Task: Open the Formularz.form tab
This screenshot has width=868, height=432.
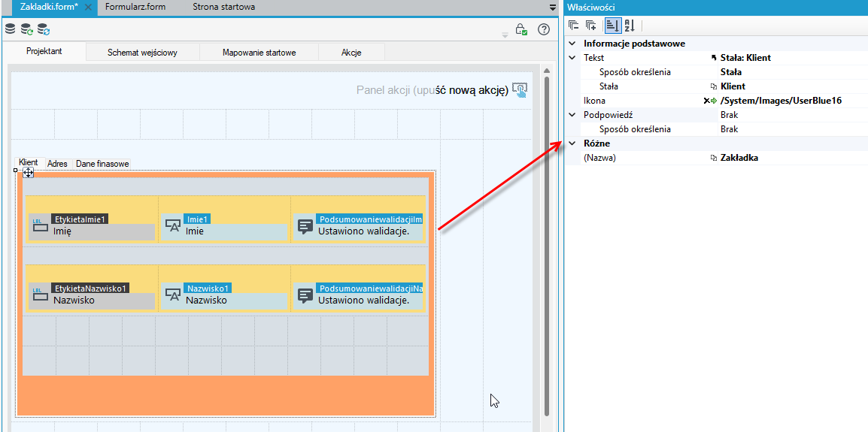Action: (135, 7)
